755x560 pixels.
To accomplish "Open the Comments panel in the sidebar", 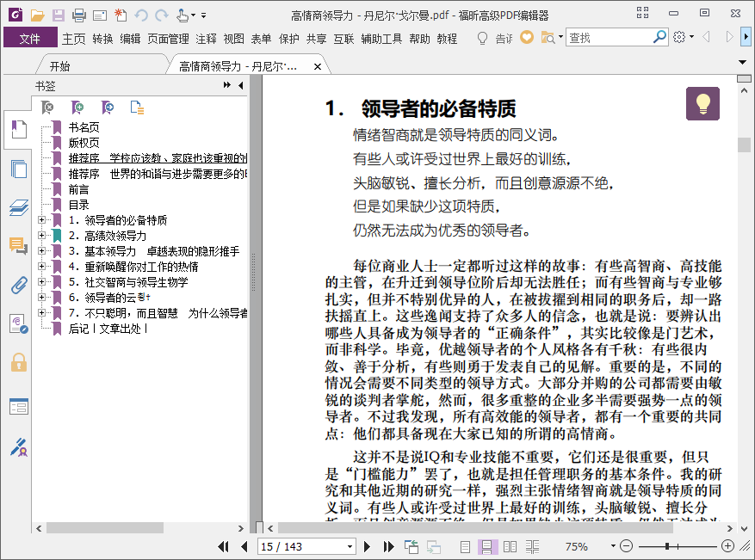I will [18, 246].
